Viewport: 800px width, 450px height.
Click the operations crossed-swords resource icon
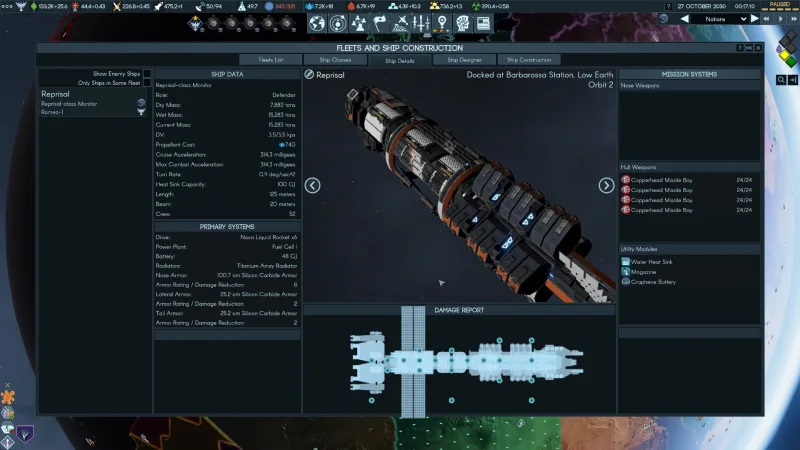pyautogui.click(x=117, y=6)
